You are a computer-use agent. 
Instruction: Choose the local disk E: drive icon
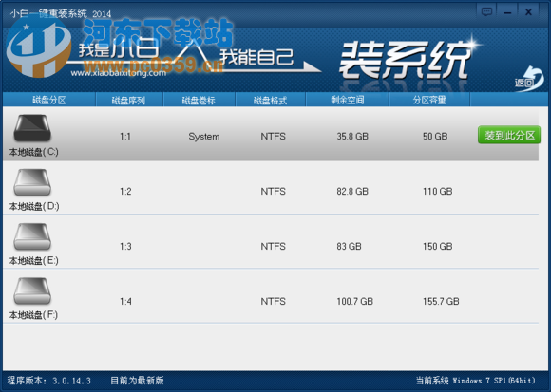(x=32, y=236)
